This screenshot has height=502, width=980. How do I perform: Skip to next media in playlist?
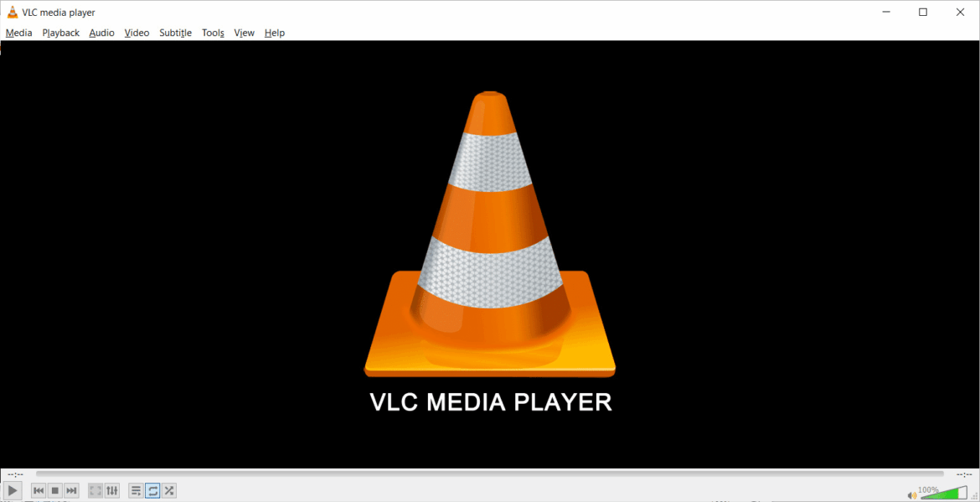click(x=72, y=491)
